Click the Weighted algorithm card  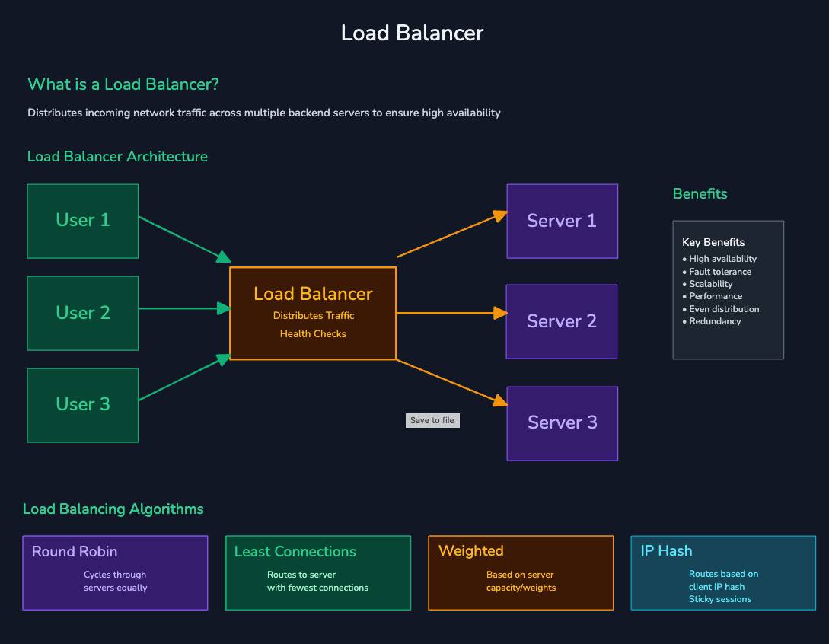[521, 572]
